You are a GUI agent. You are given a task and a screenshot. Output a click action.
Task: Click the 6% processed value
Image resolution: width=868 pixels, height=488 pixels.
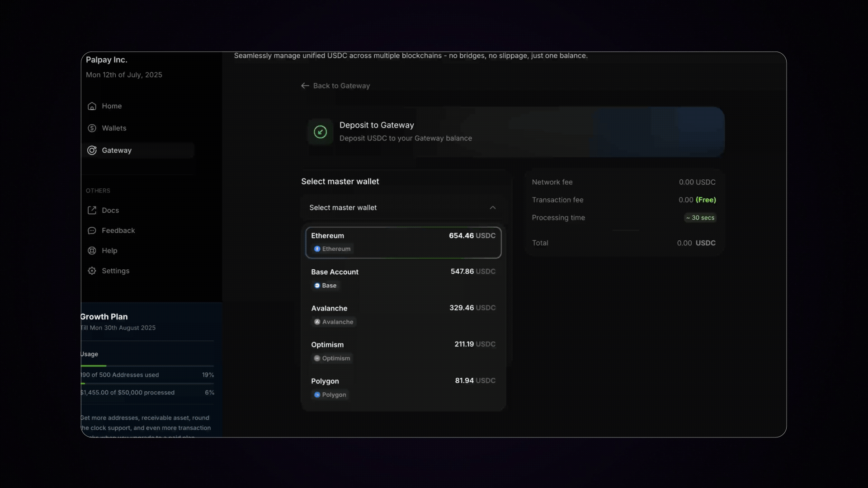tap(209, 393)
